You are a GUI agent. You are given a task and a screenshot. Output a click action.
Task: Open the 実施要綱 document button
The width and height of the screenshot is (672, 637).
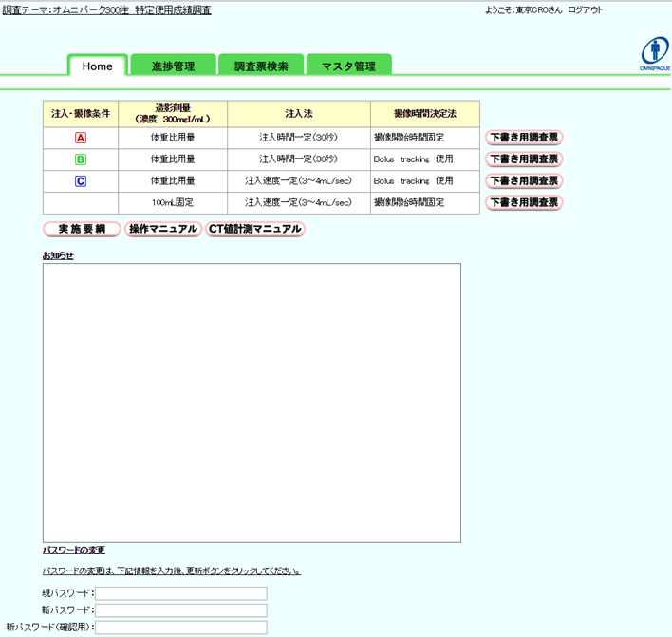pos(82,229)
